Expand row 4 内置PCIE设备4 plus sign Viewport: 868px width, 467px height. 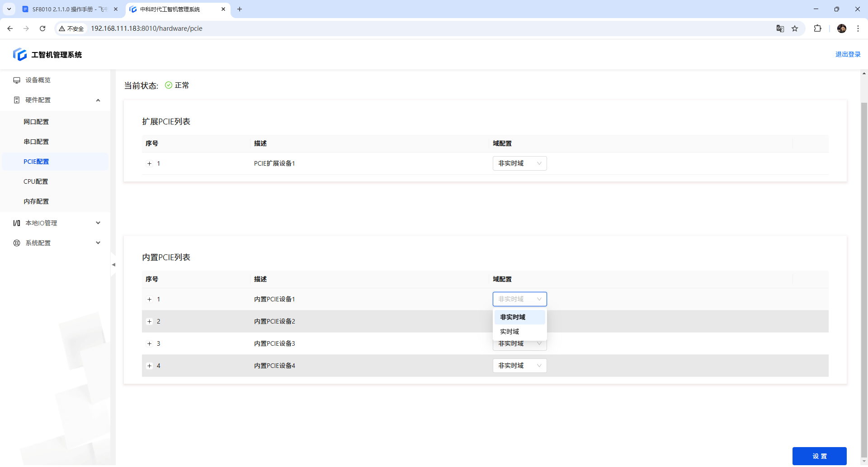click(x=149, y=366)
